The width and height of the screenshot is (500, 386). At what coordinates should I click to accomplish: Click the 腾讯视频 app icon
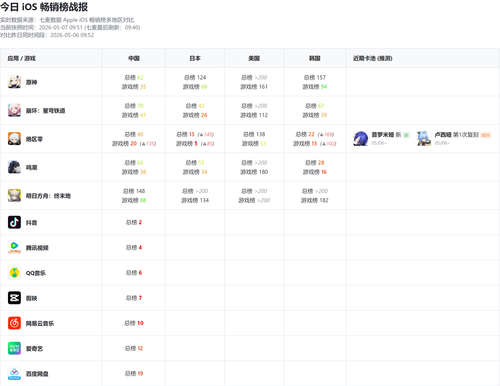pyautogui.click(x=14, y=247)
